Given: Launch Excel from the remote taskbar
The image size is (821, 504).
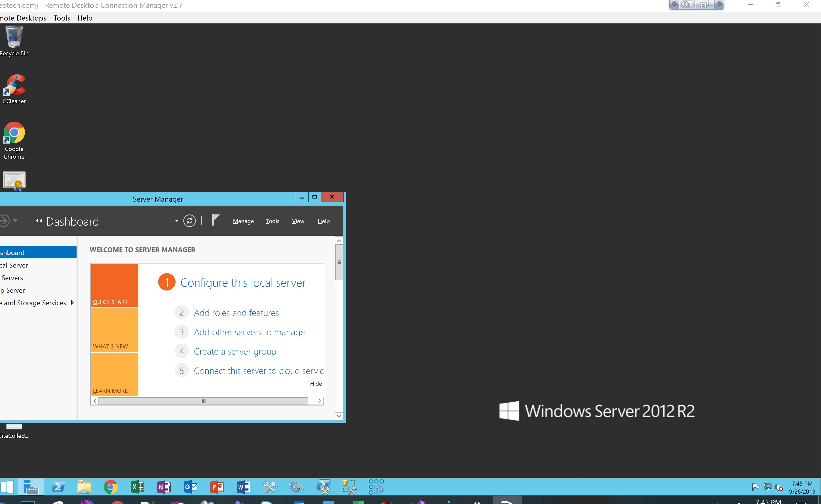Looking at the screenshot, I should pos(137,487).
